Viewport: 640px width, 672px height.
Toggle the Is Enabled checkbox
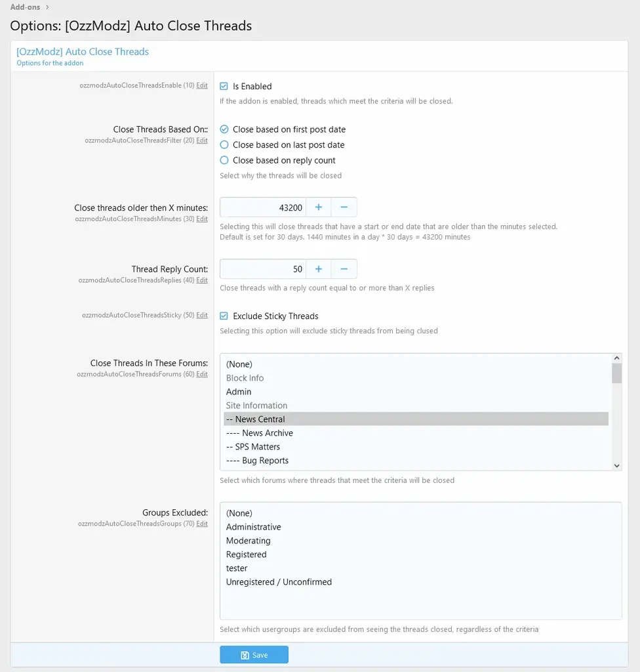tap(224, 86)
